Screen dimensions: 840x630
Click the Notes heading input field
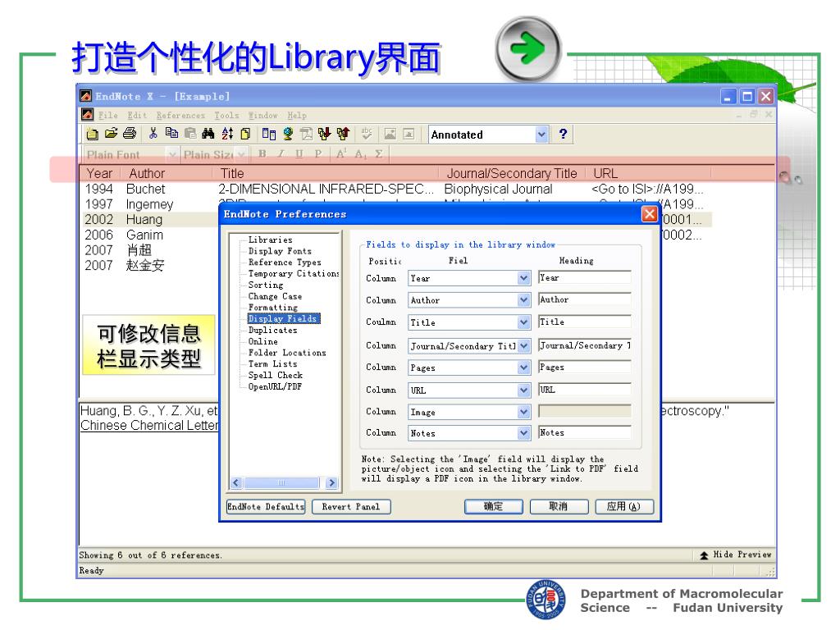pyautogui.click(x=584, y=432)
